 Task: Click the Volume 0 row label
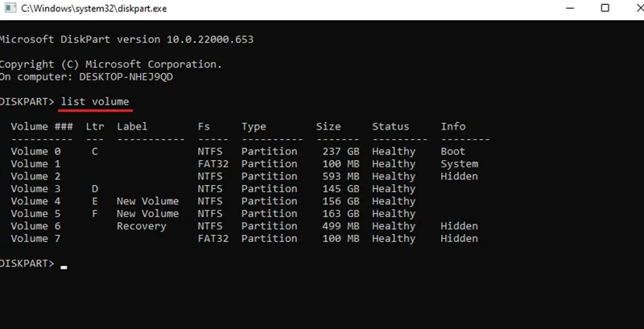35,151
